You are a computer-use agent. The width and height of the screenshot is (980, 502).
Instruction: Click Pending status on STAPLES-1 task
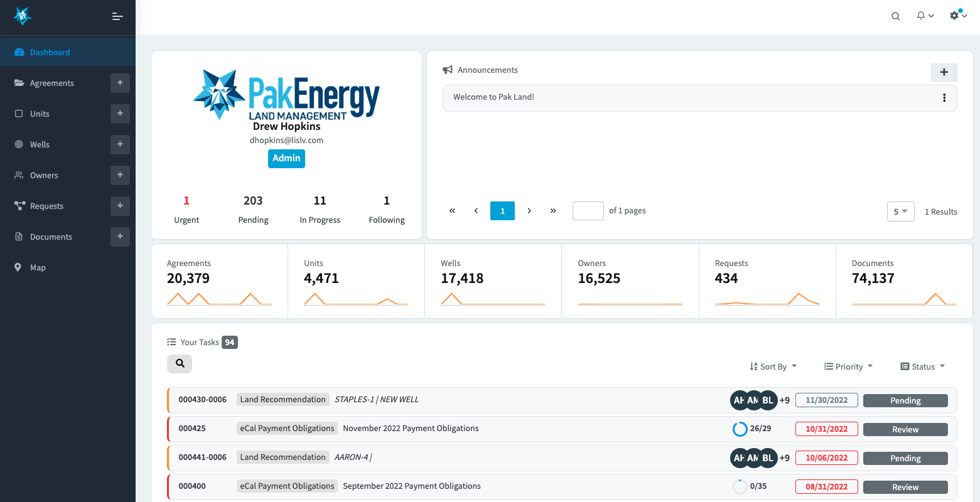click(x=905, y=400)
